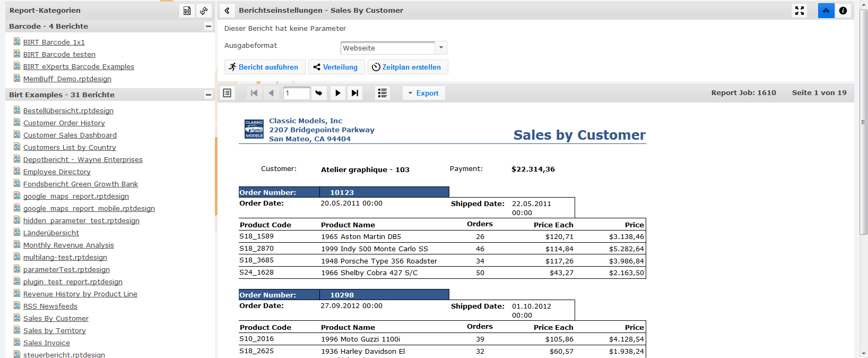Toggle the blue settings collapse chevron button
Screen dimensions: 868x358
pyautogui.click(x=826, y=11)
